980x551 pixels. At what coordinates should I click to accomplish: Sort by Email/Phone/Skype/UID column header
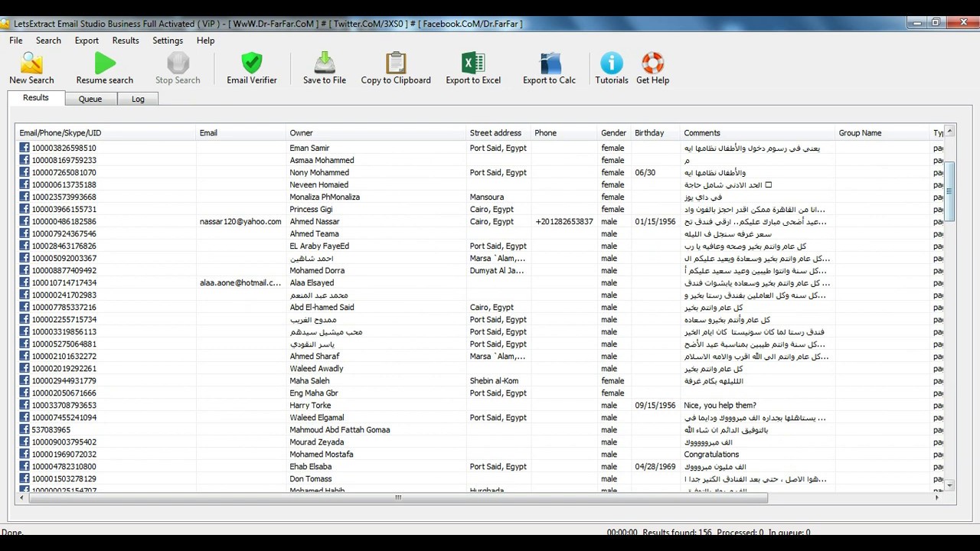pos(106,132)
